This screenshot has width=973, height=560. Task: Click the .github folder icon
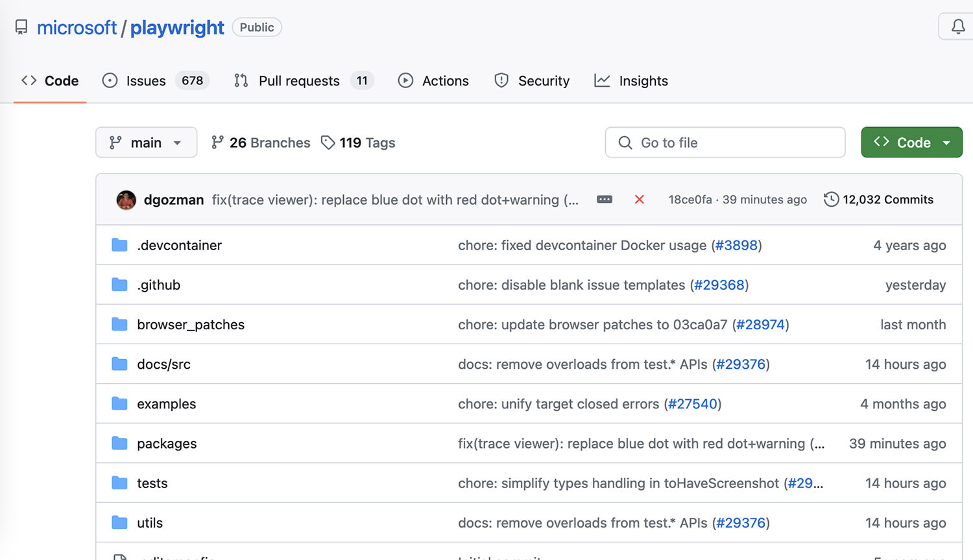pyautogui.click(x=119, y=285)
